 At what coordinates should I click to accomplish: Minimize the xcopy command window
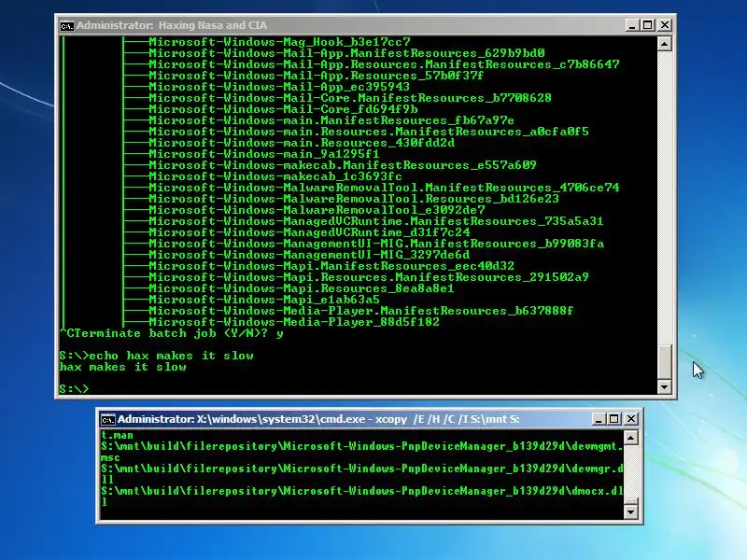pos(599,419)
